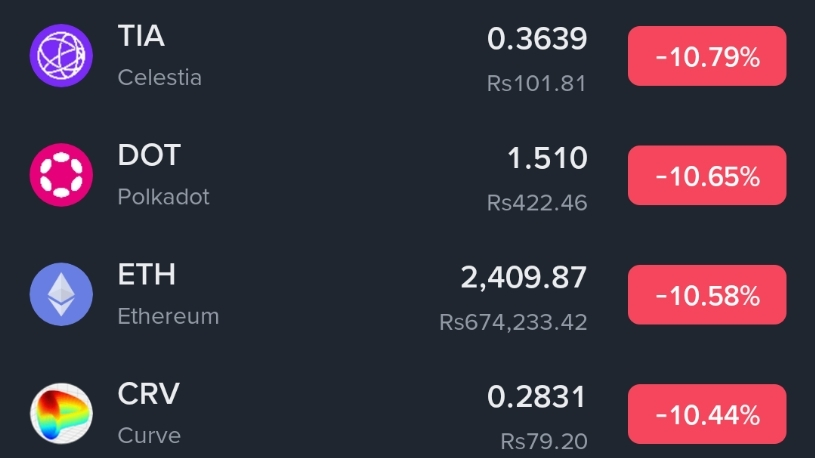Click the ETH price 2,409.87
Image resolution: width=815 pixels, height=458 pixels.
click(524, 277)
